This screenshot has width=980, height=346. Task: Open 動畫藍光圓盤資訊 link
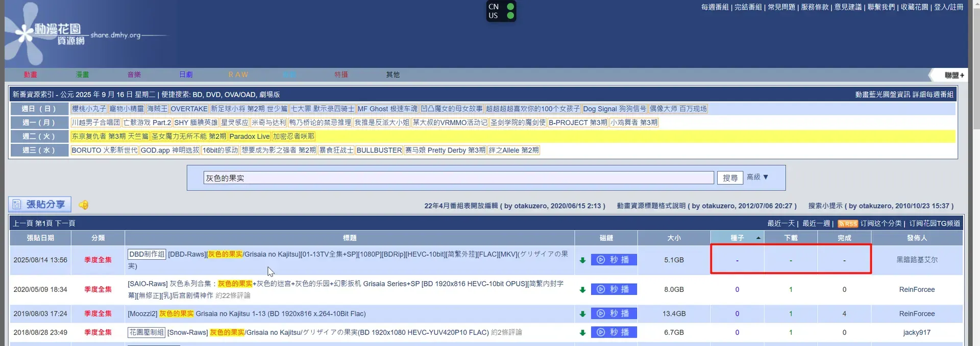coord(883,94)
